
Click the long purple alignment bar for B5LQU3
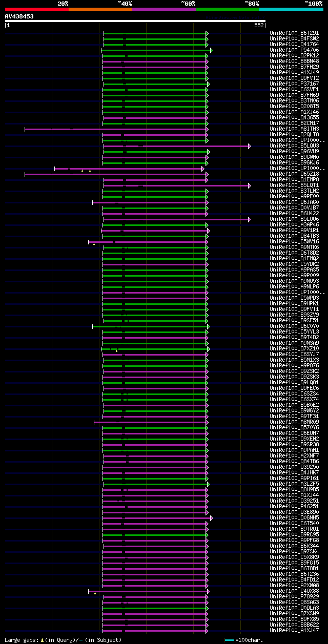click(177, 146)
